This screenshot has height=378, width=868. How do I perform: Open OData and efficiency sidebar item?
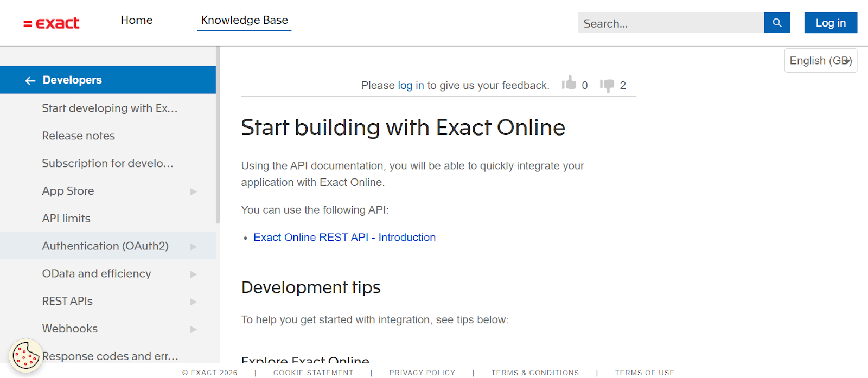(97, 273)
